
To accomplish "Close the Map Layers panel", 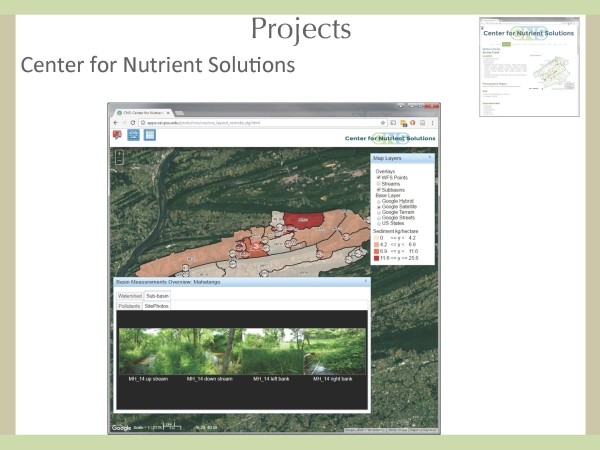I will (430, 157).
